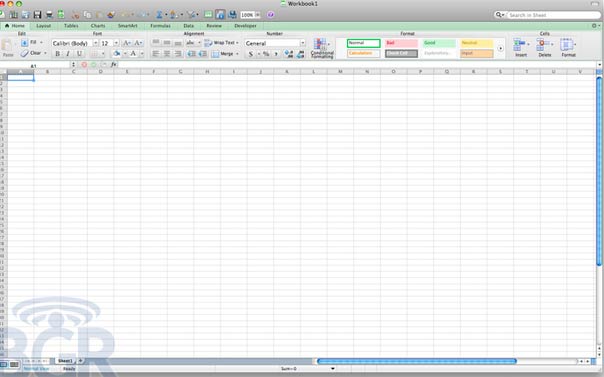
Task: Switch to the Layout ribbon tab
Action: coord(44,26)
